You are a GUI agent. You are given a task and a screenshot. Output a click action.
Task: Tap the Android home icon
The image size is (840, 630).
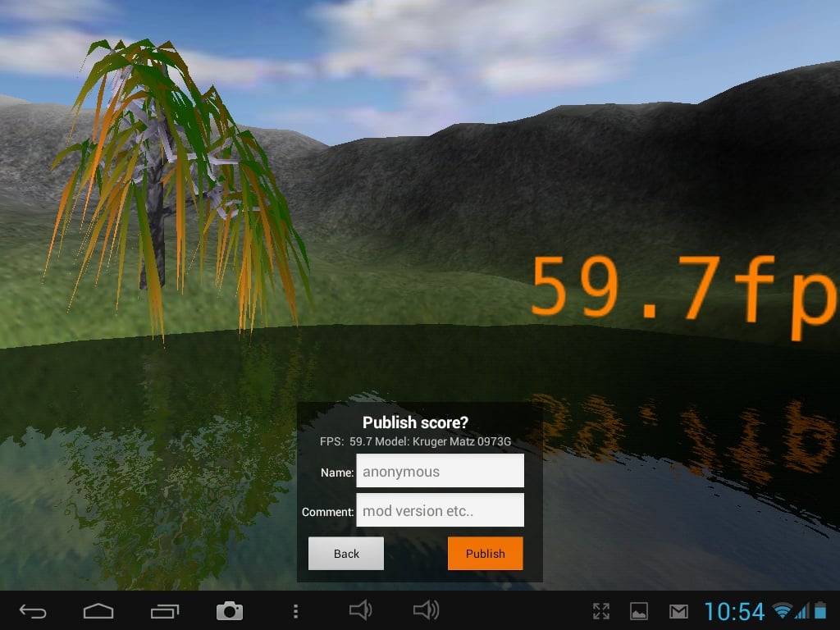pos(98,611)
